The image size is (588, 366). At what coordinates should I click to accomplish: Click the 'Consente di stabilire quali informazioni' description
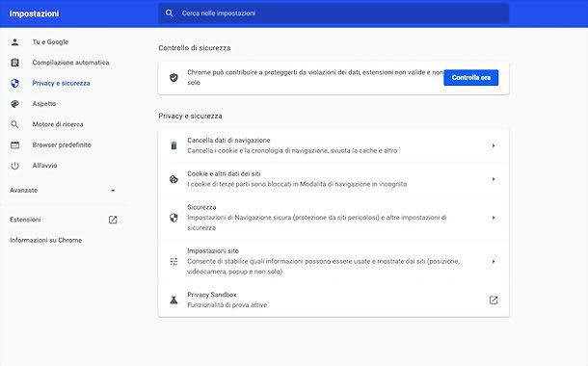pos(323,267)
